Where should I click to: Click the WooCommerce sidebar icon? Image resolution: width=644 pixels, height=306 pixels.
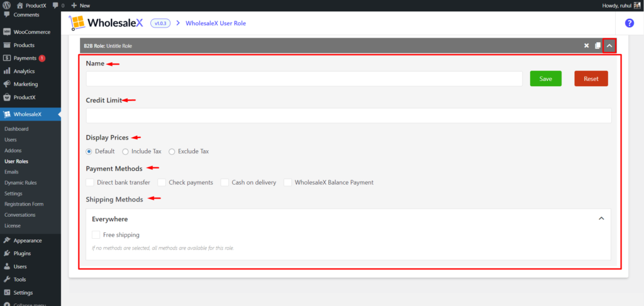click(6, 32)
